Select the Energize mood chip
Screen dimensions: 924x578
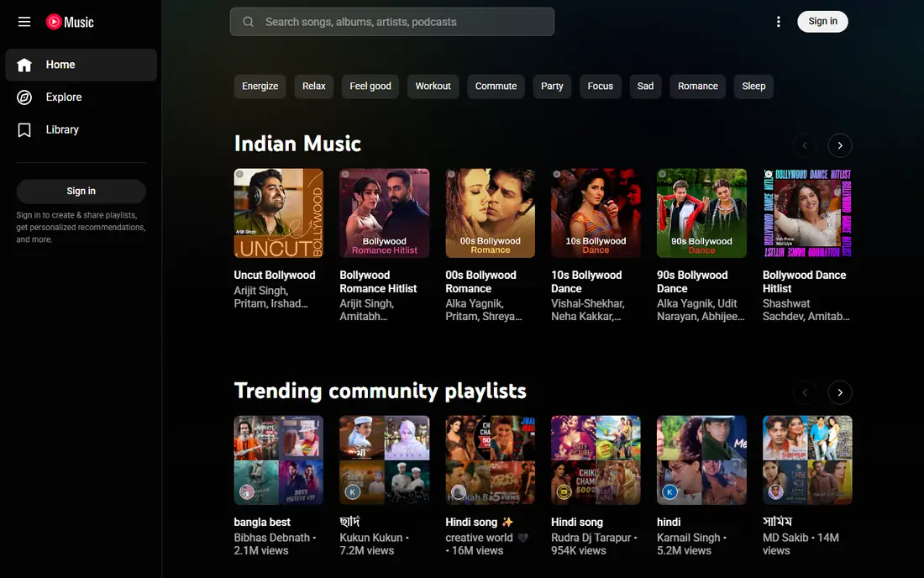(x=260, y=86)
